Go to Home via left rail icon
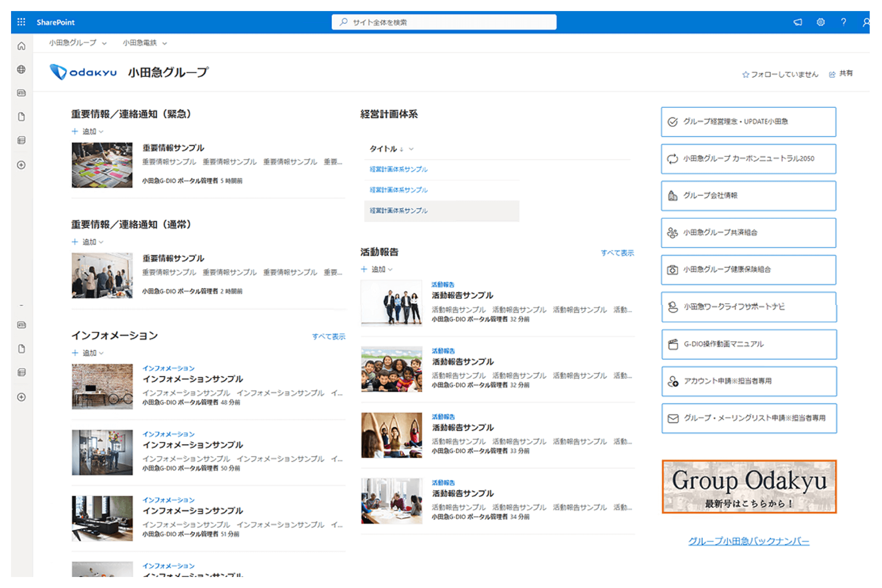This screenshot has height=588, width=882. (x=21, y=46)
